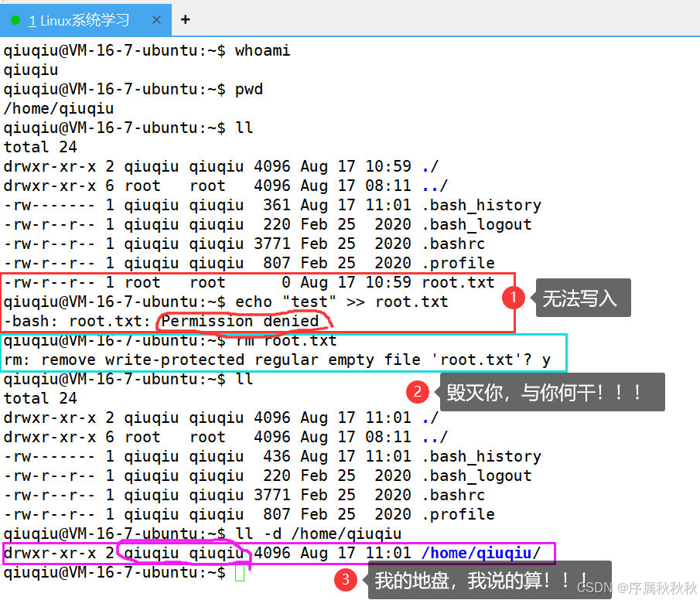Screen dimensions: 700x600
Task: Click the 'll -d /home/qiuqiu' command
Action: pyautogui.click(x=319, y=534)
